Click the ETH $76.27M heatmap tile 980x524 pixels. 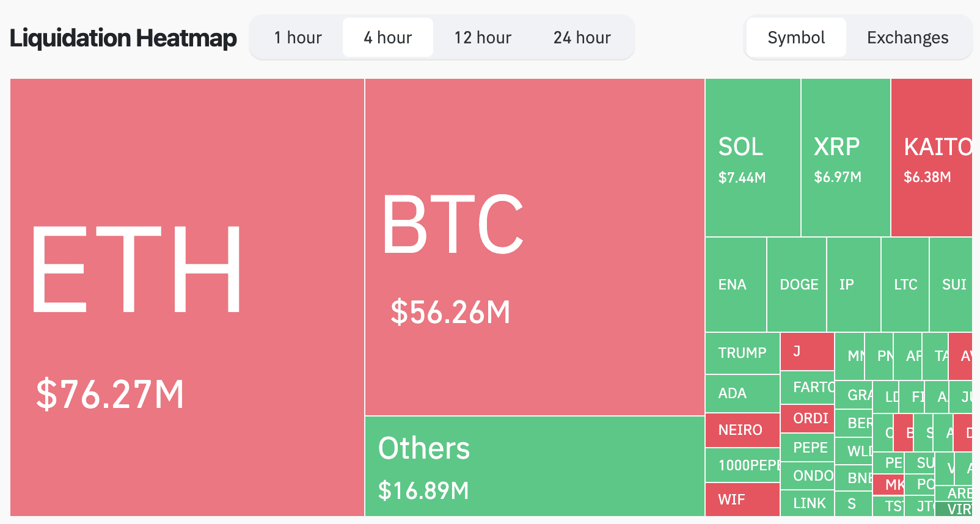point(187,297)
